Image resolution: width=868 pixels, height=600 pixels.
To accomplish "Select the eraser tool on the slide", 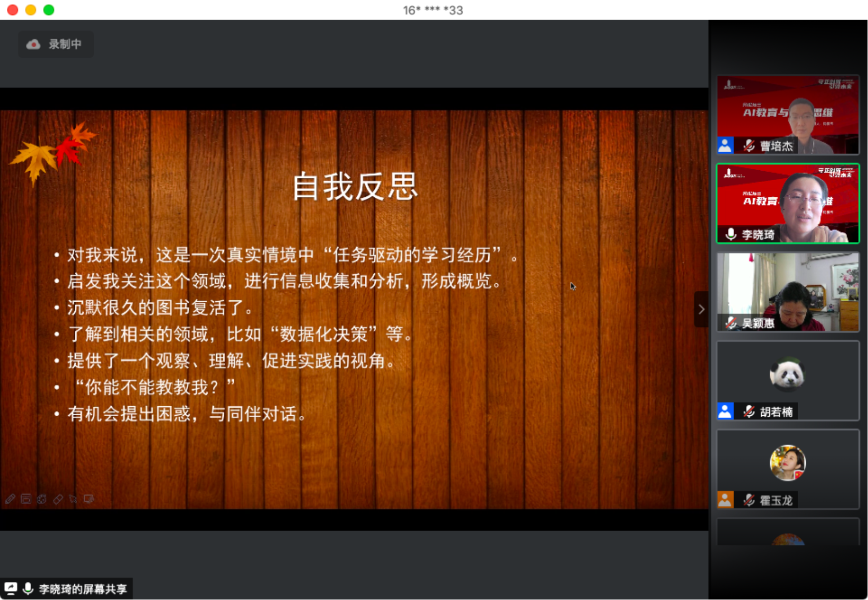I will [58, 499].
